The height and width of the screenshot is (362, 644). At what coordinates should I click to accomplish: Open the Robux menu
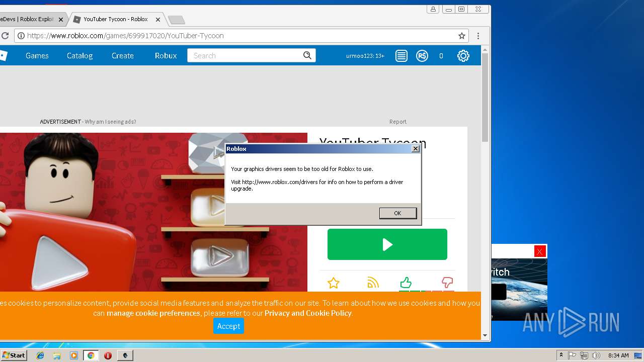click(x=166, y=56)
